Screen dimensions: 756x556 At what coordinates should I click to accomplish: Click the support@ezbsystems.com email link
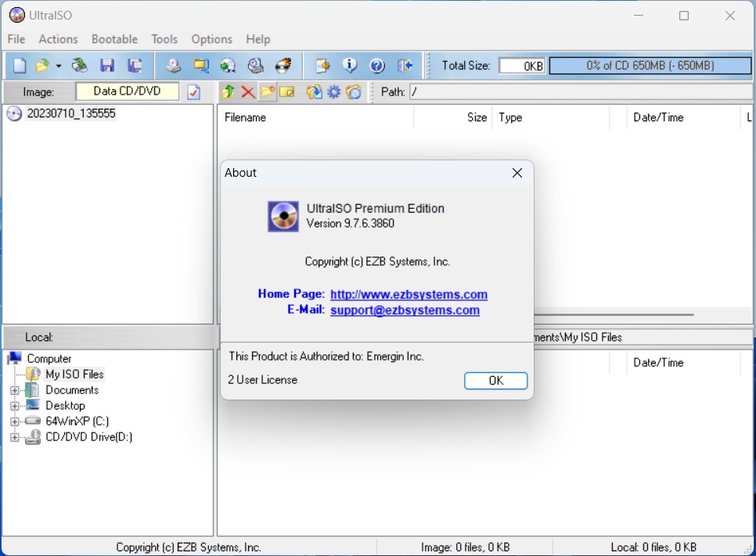tap(405, 310)
